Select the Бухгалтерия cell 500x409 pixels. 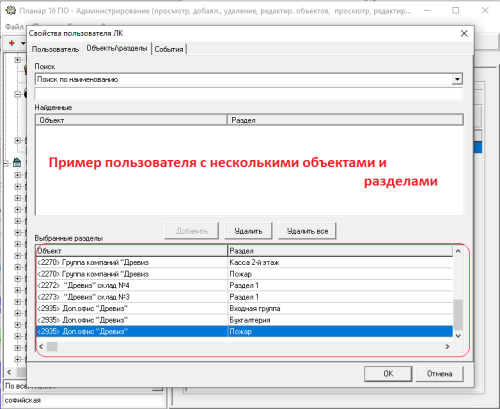click(x=340, y=320)
